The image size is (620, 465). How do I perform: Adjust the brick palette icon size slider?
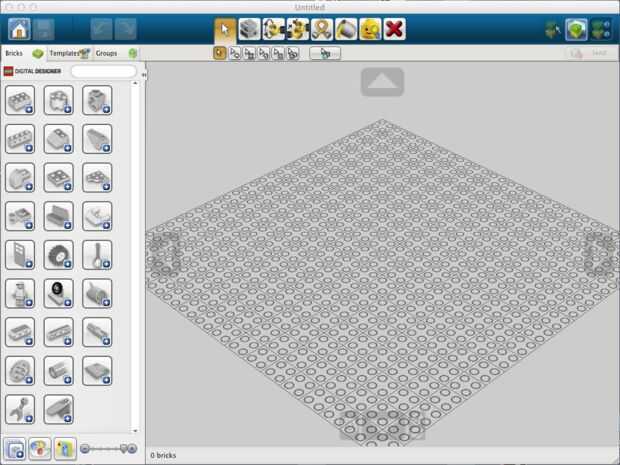108,448
